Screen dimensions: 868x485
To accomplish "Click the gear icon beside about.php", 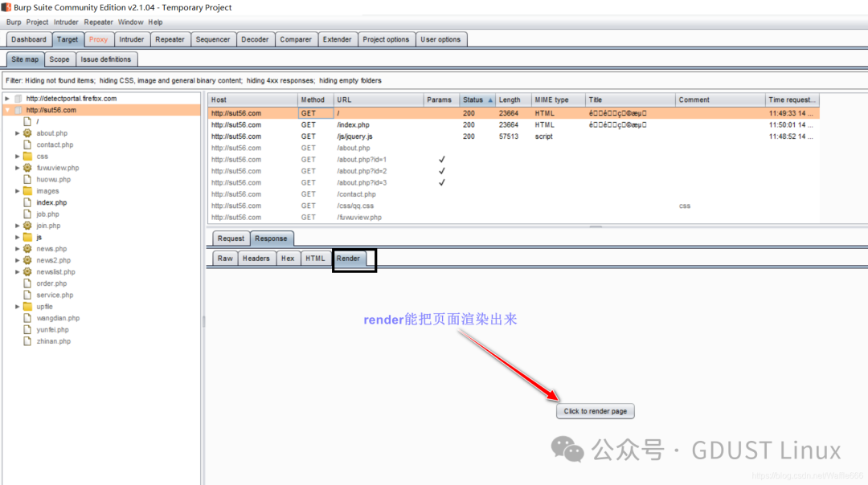I will pyautogui.click(x=27, y=133).
